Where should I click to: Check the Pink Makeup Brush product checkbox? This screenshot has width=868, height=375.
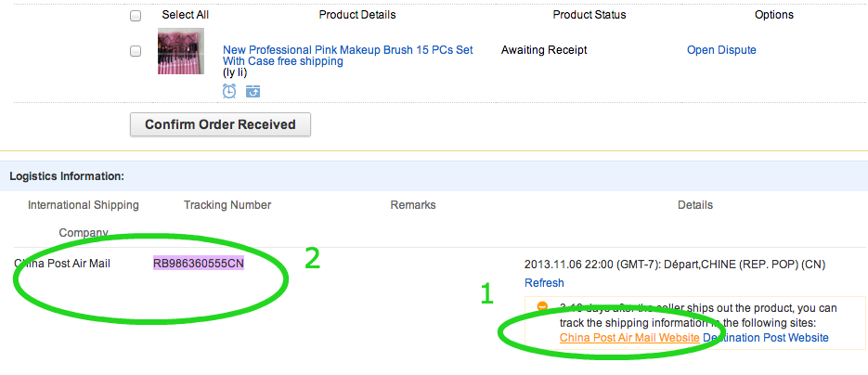pyautogui.click(x=136, y=51)
